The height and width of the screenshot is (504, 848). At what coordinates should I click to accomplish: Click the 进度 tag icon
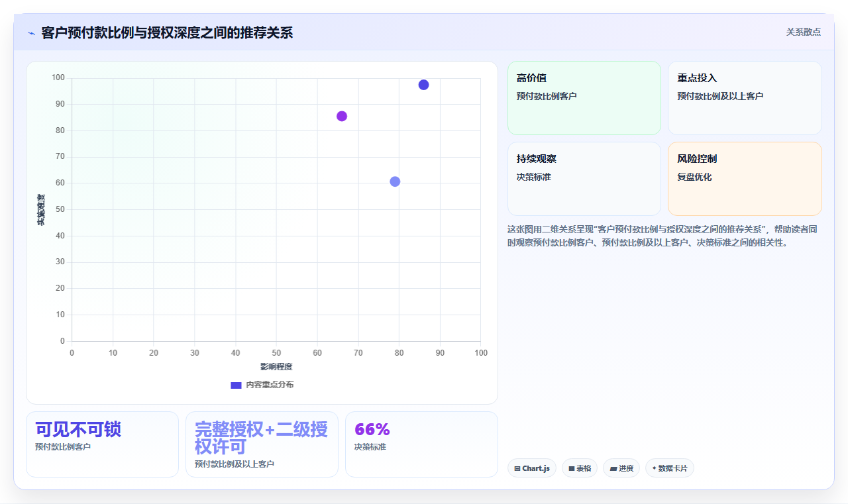(613, 468)
